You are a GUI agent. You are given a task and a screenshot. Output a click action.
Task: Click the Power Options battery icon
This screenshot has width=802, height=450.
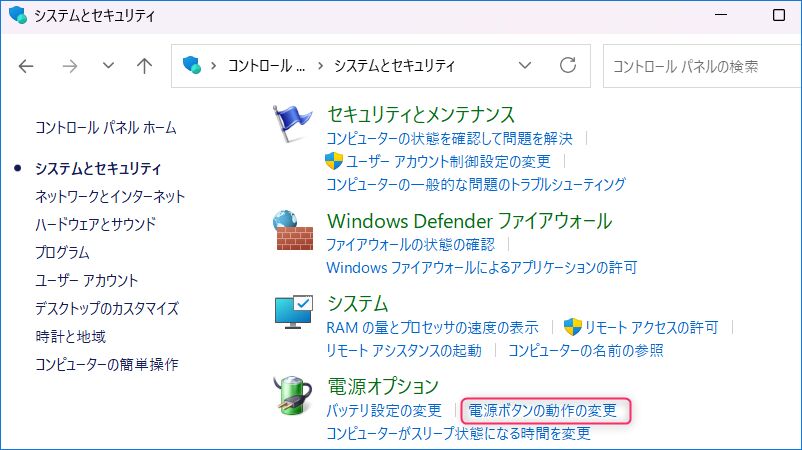coord(294,397)
